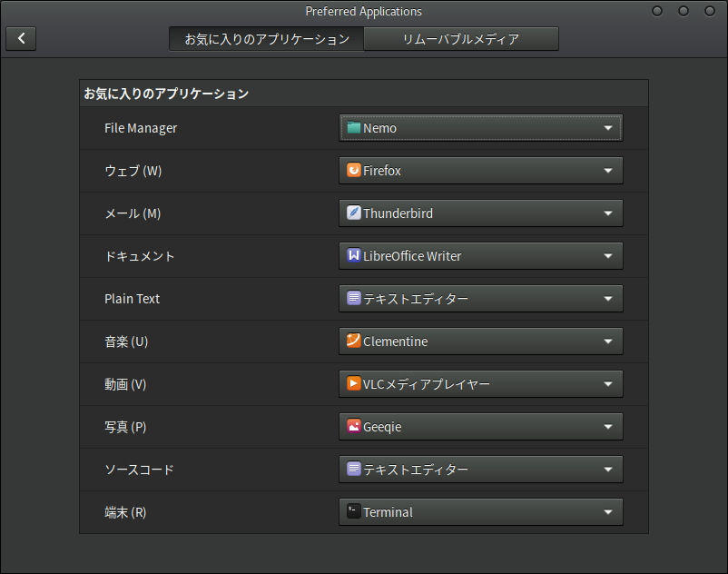Click the 'LibreOffice Writer' text in the ドキュメント dropdown
Image resolution: width=728 pixels, height=574 pixels.
[x=412, y=256]
